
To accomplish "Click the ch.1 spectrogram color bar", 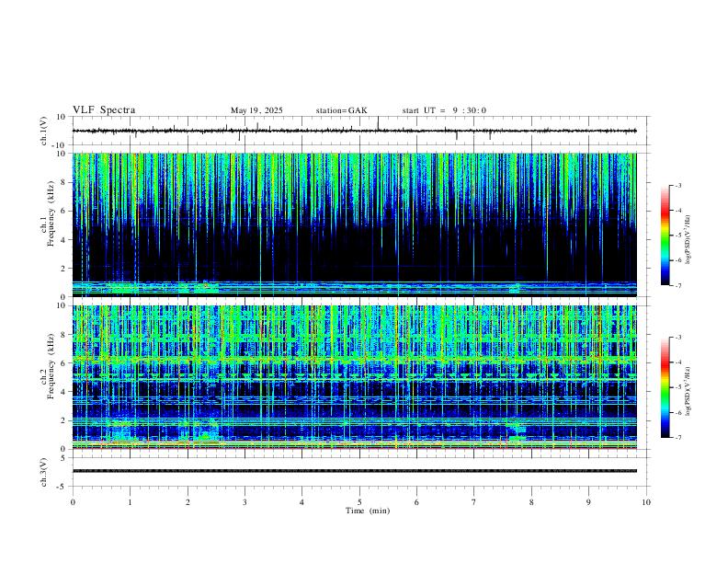I will tap(665, 236).
